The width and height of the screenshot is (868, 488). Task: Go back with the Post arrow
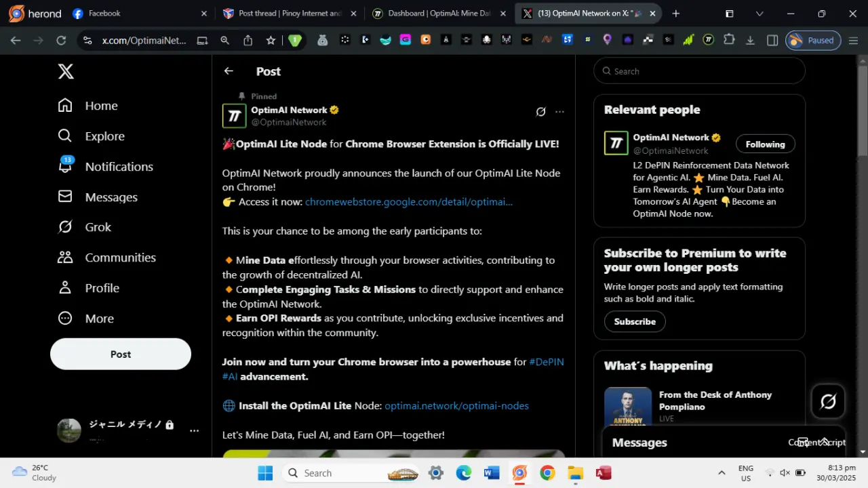point(229,71)
